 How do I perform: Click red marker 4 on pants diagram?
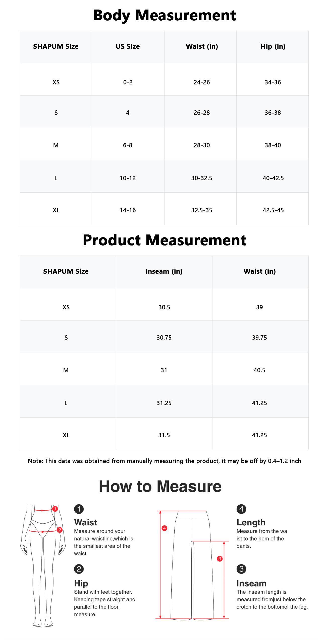pos(164,528)
